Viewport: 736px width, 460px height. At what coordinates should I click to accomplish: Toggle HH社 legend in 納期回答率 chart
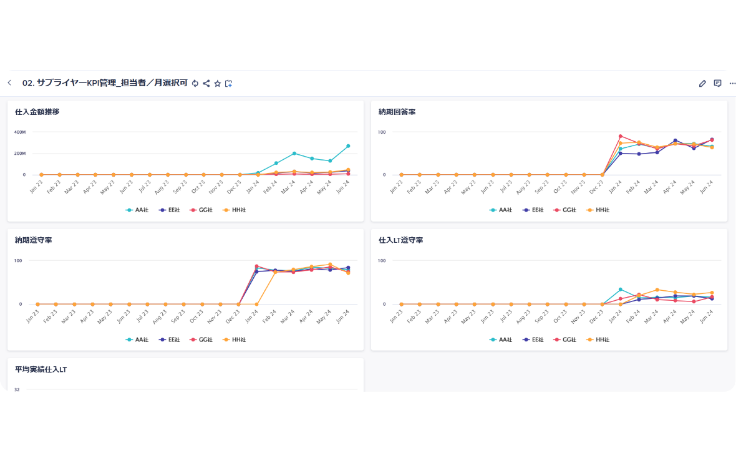(x=598, y=210)
